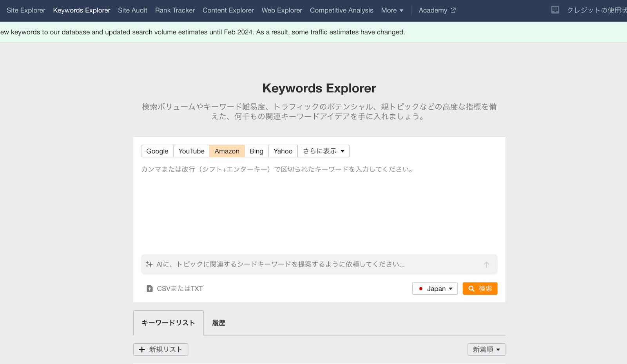The height and width of the screenshot is (364, 627).
Task: Open Site Explorer in the top navigation
Action: 26,10
